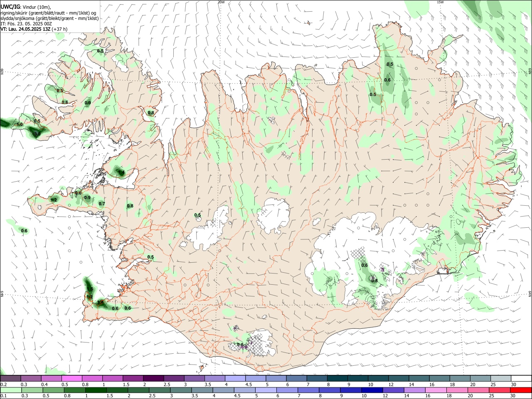Click the 'VT: Lau. 24.05.2025 13Z' valid time
Image resolution: width=532 pixels, height=399 pixels.
pos(25,29)
